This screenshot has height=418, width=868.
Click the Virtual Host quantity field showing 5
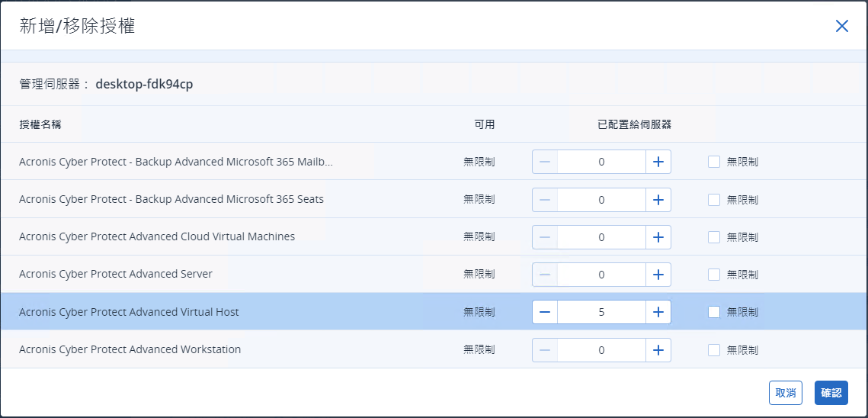(x=602, y=312)
